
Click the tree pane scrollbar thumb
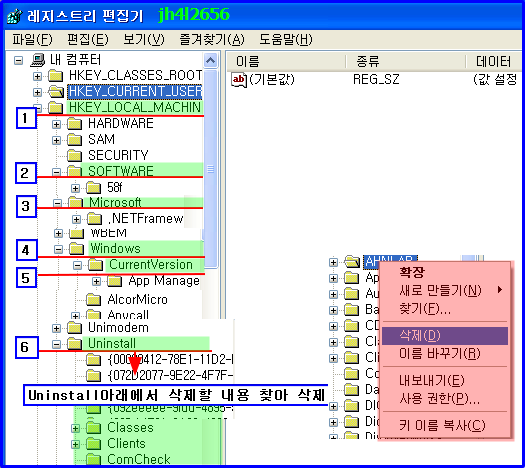[x=211, y=169]
